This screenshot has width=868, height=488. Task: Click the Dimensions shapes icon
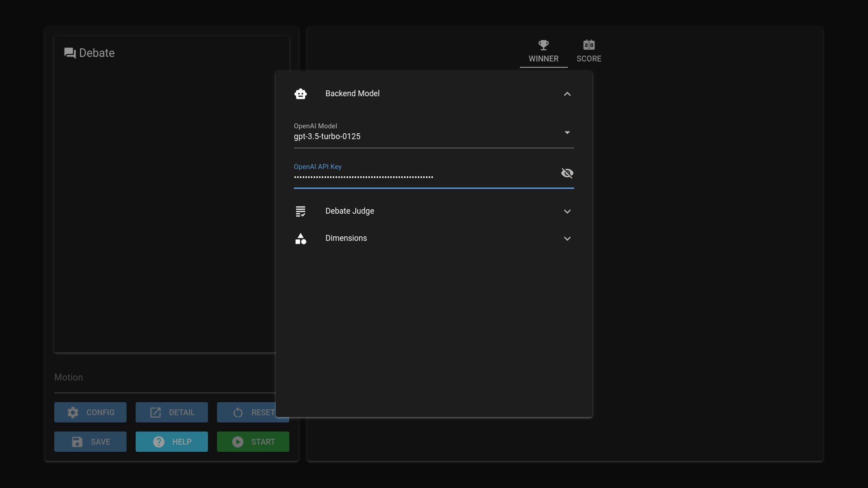tap(301, 239)
